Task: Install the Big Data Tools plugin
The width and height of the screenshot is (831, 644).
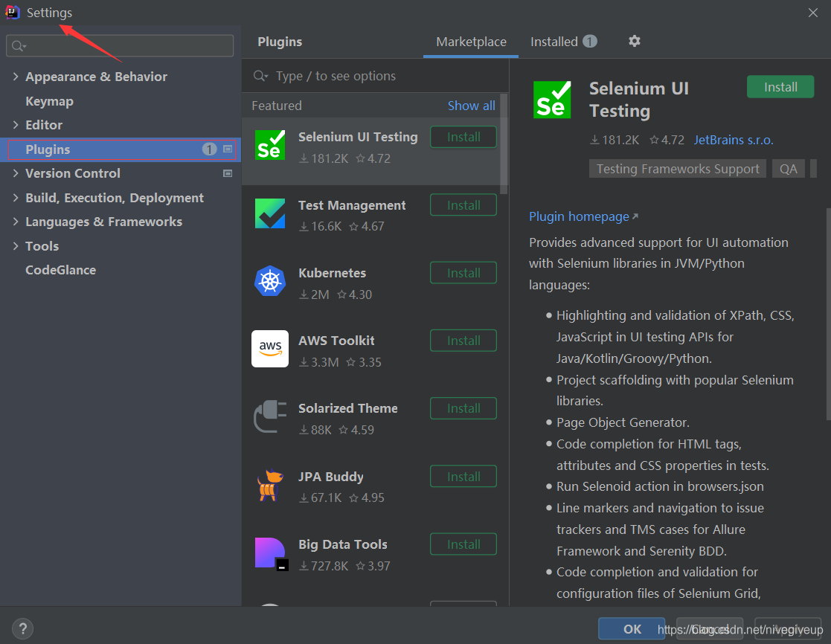Action: [463, 544]
